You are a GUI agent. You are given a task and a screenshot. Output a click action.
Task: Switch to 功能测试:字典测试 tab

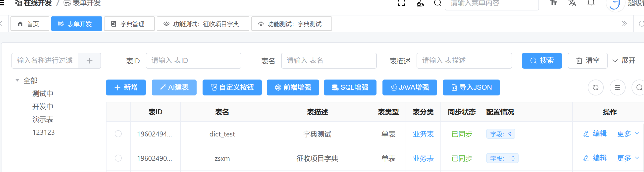tap(291, 24)
